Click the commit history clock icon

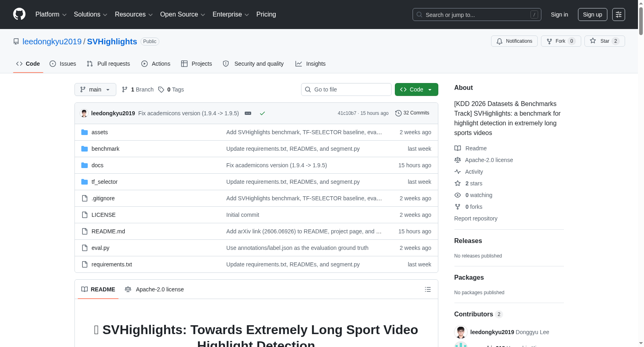click(x=398, y=113)
